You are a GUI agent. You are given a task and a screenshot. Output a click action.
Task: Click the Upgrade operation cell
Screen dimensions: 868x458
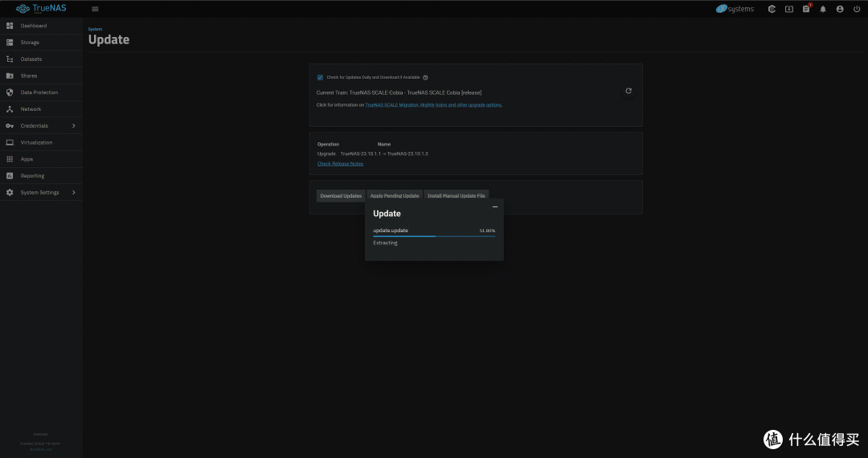(326, 153)
